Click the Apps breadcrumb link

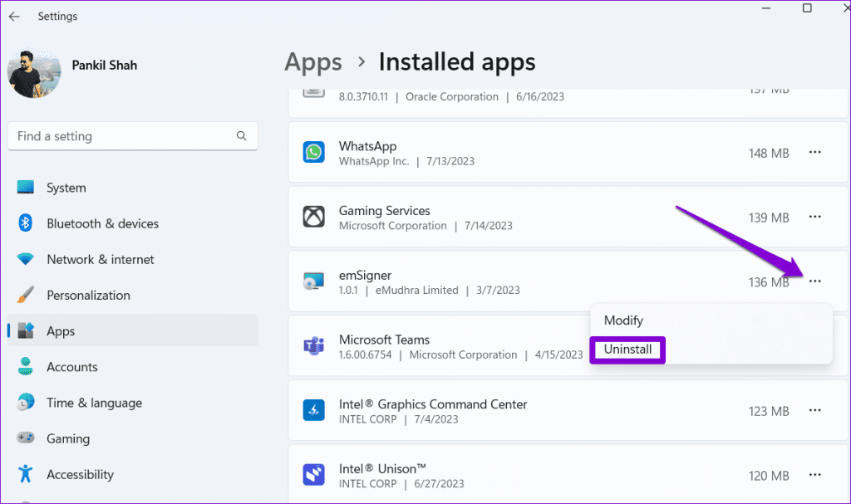[x=313, y=61]
